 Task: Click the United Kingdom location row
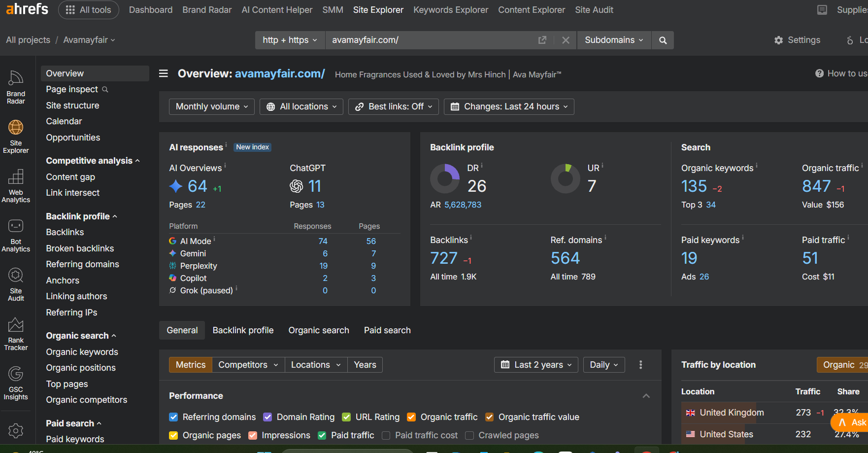[774, 413]
